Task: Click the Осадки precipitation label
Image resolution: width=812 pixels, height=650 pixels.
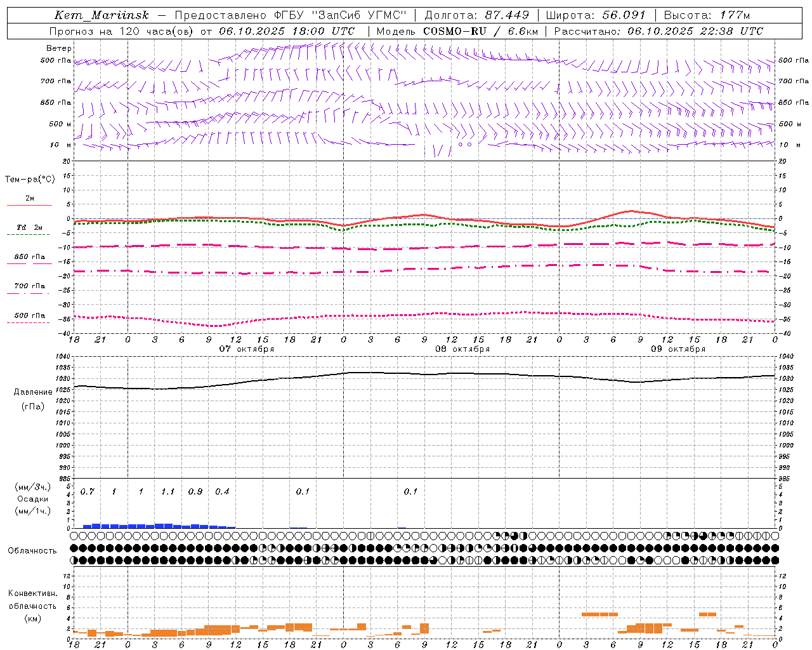Action: 33,499
